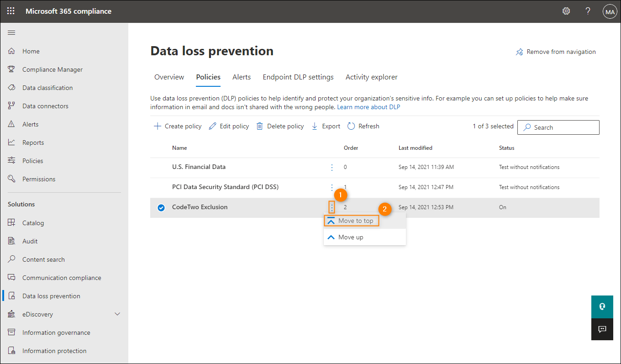The height and width of the screenshot is (364, 621).
Task: Click the Data loss prevention sidebar icon
Action: point(12,296)
